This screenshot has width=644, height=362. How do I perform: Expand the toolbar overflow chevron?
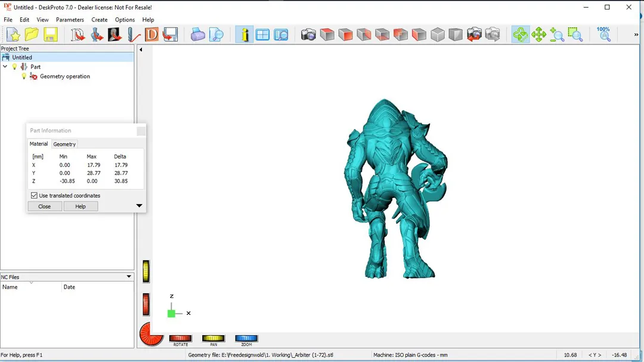[636, 35]
